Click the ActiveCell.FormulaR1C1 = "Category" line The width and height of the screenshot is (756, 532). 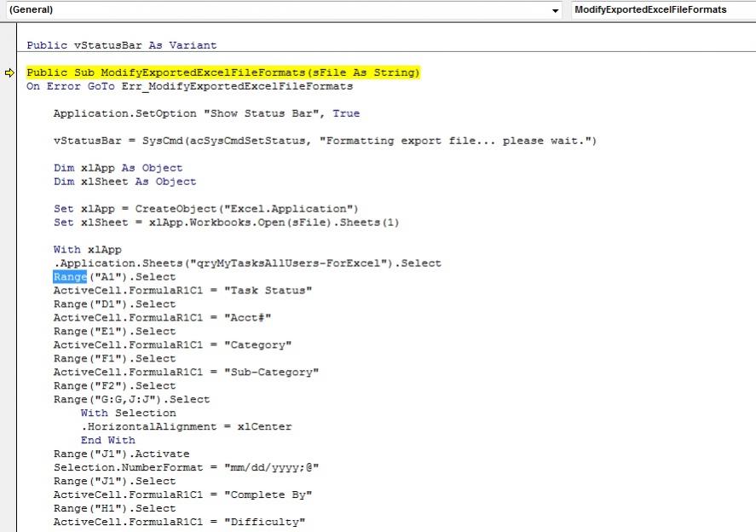173,344
